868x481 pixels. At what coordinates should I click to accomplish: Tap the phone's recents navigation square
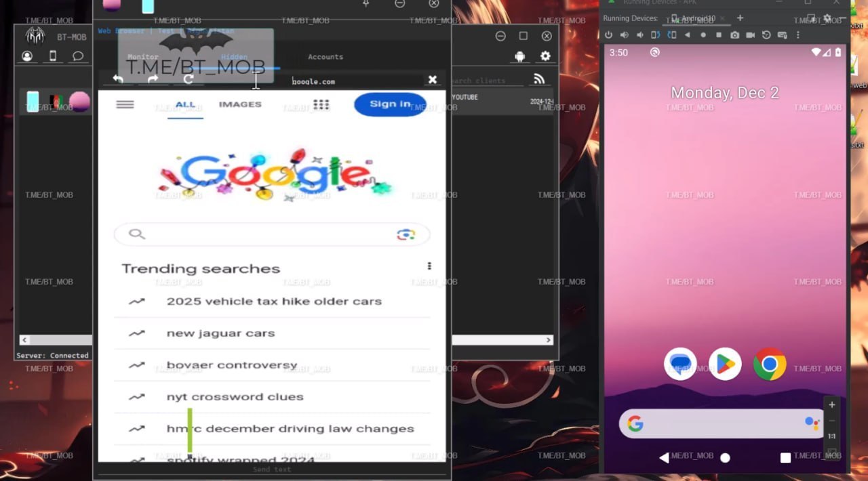[x=785, y=458]
